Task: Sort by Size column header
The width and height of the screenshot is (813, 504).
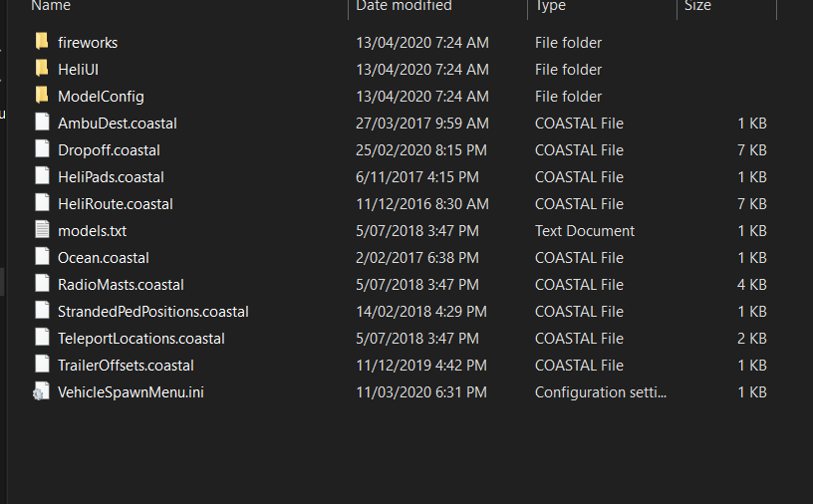Action: click(x=697, y=6)
